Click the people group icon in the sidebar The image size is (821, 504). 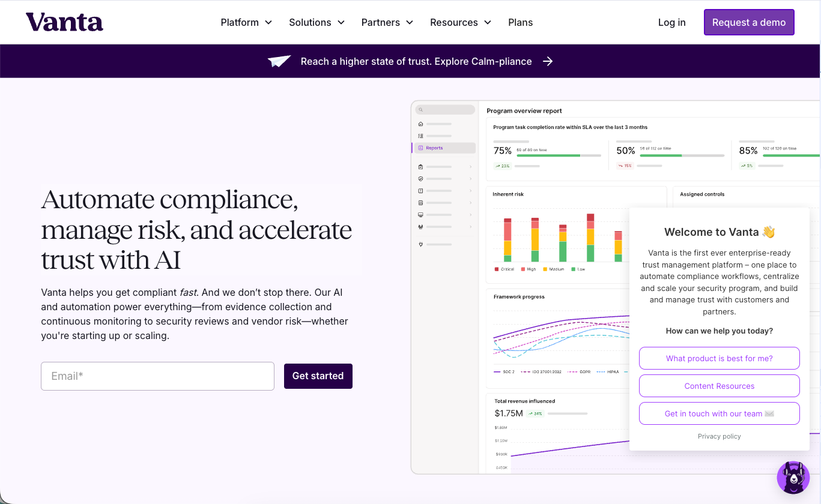(420, 227)
